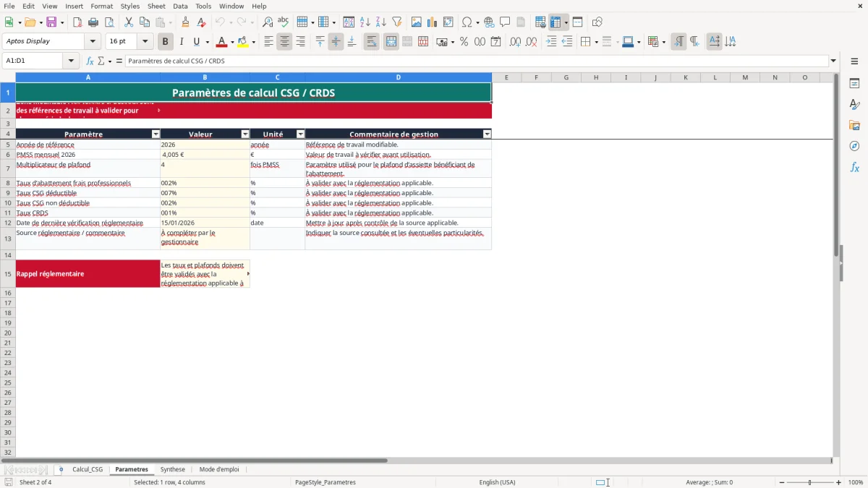Open the Gallery sidebar panel
Image resolution: width=868 pixels, height=488 pixels.
coord(854,125)
